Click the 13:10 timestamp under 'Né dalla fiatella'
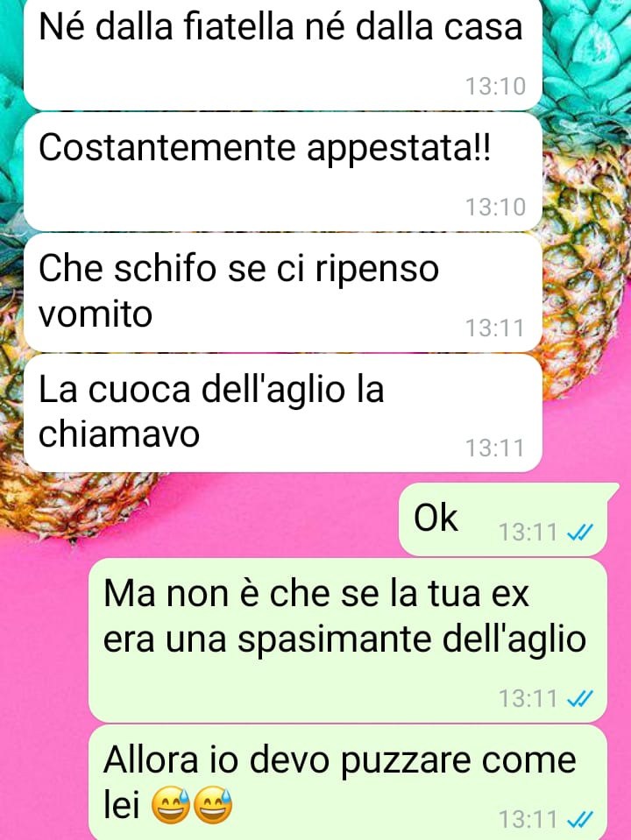The height and width of the screenshot is (840, 631). click(x=495, y=86)
